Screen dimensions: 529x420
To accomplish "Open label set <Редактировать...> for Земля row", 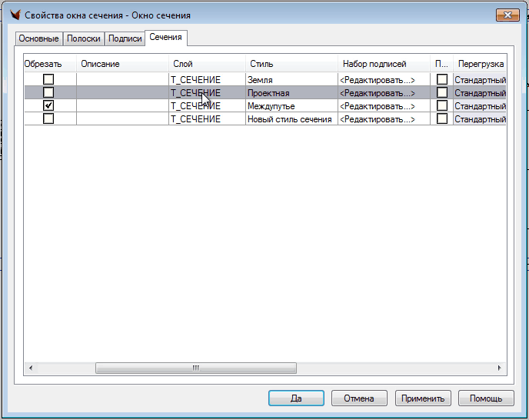I will click(377, 79).
